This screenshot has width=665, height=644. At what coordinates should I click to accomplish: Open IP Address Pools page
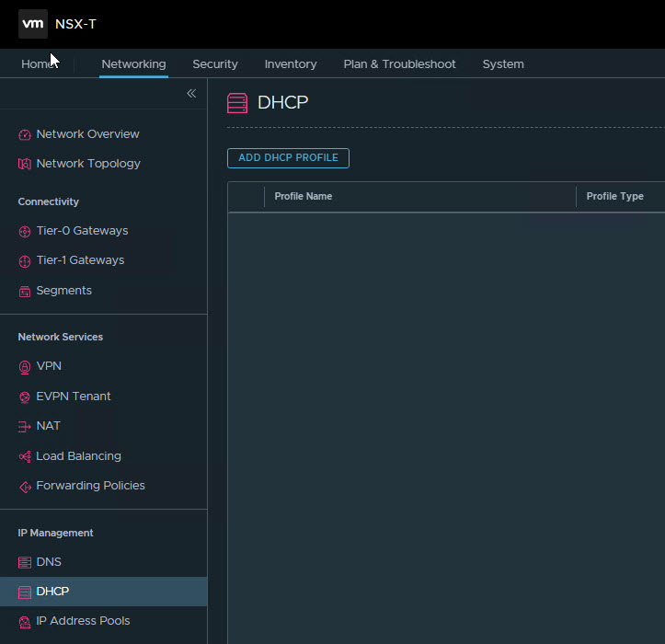click(83, 621)
